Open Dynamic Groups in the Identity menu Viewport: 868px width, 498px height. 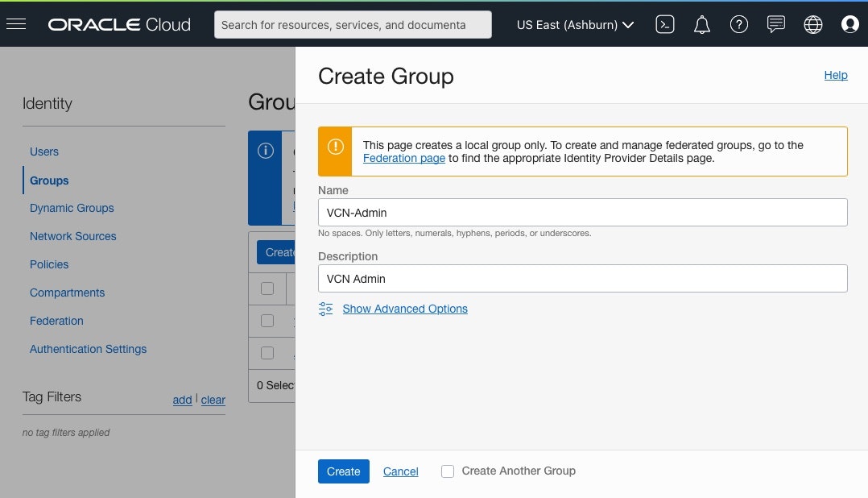(72, 208)
